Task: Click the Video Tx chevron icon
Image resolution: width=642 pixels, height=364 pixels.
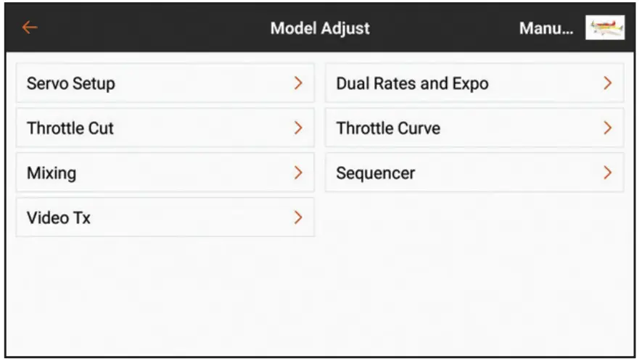Action: point(298,218)
